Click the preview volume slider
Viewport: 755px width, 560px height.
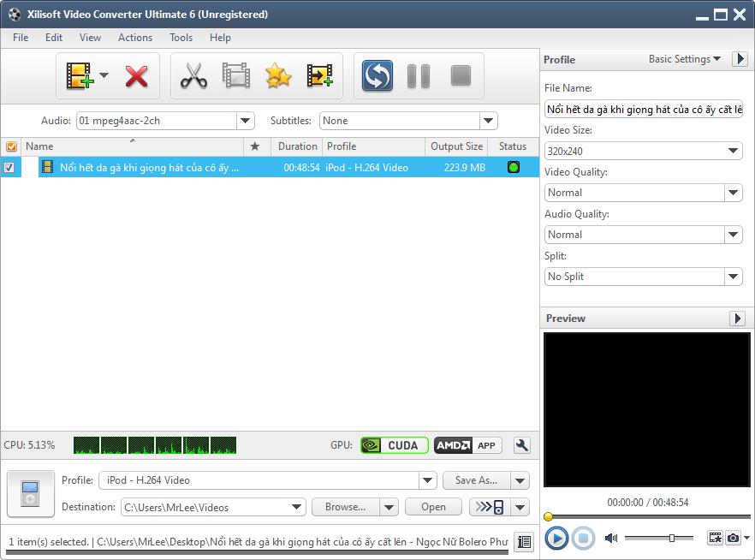[659, 538]
